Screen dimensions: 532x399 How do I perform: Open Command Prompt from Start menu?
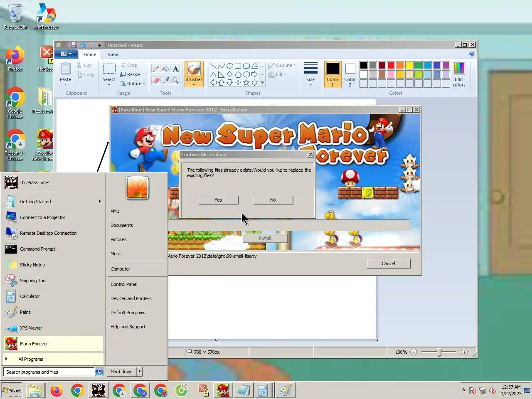53,249
